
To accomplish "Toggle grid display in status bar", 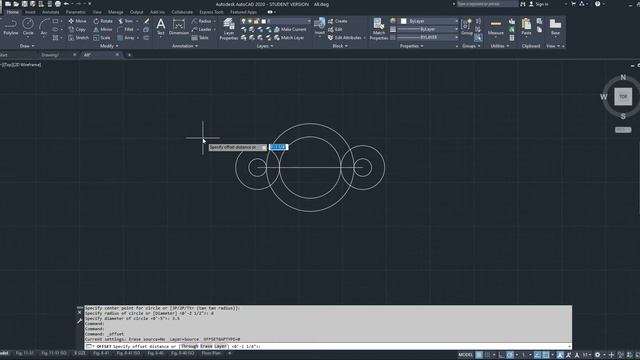I will tap(479, 355).
